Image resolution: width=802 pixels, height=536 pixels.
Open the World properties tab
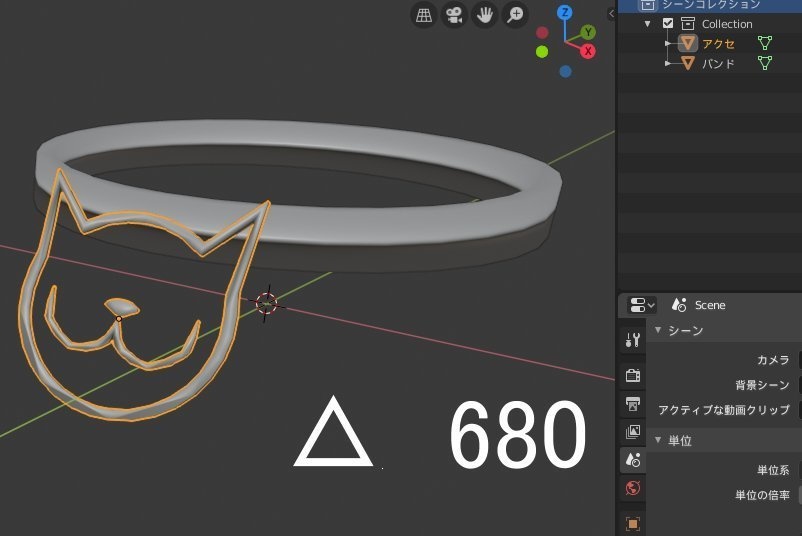click(x=633, y=488)
